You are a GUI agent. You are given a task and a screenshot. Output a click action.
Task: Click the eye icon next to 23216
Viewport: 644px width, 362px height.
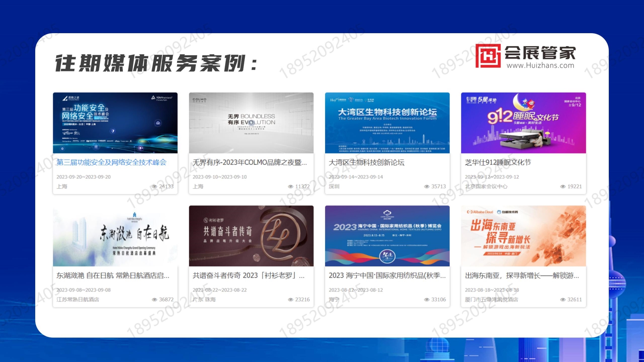tap(290, 300)
